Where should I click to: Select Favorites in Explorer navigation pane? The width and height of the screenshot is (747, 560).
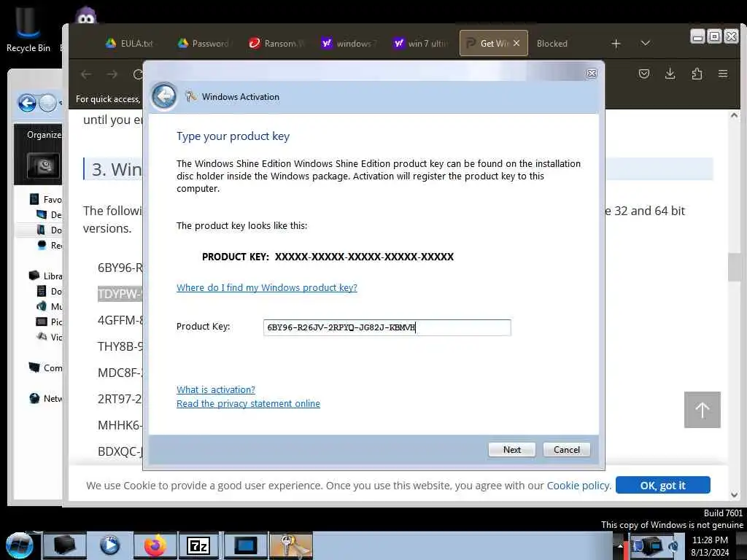click(46, 199)
